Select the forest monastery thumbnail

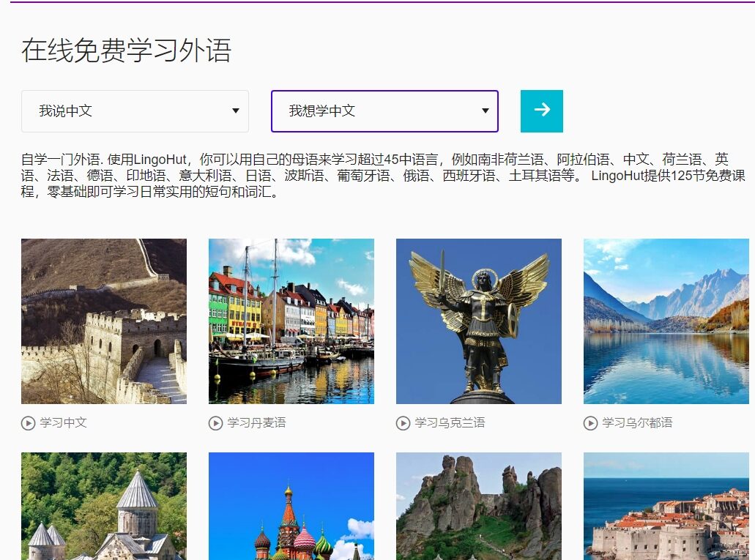(104, 506)
